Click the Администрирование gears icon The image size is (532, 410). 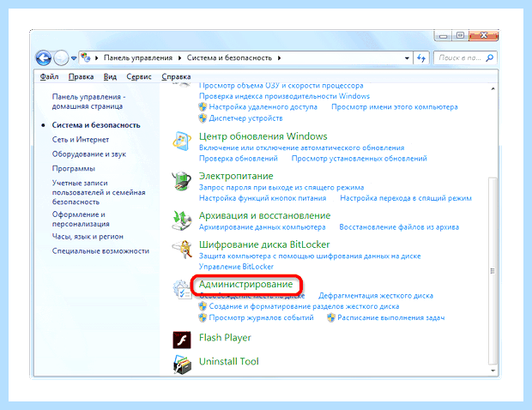(x=182, y=289)
